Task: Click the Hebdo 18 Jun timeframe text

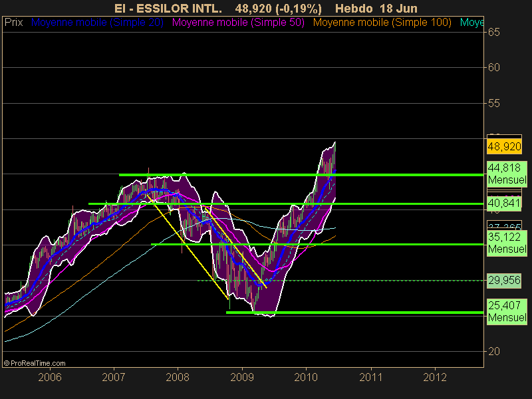Action: point(376,8)
